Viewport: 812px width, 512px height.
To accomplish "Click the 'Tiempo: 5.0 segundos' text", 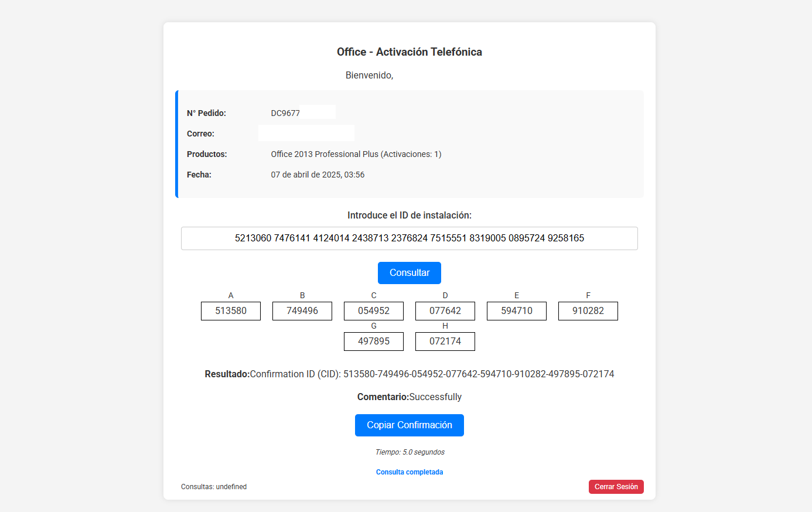I will click(410, 452).
